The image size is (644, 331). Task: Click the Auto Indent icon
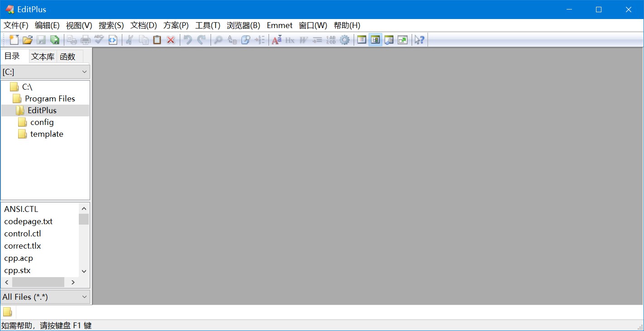(x=317, y=40)
